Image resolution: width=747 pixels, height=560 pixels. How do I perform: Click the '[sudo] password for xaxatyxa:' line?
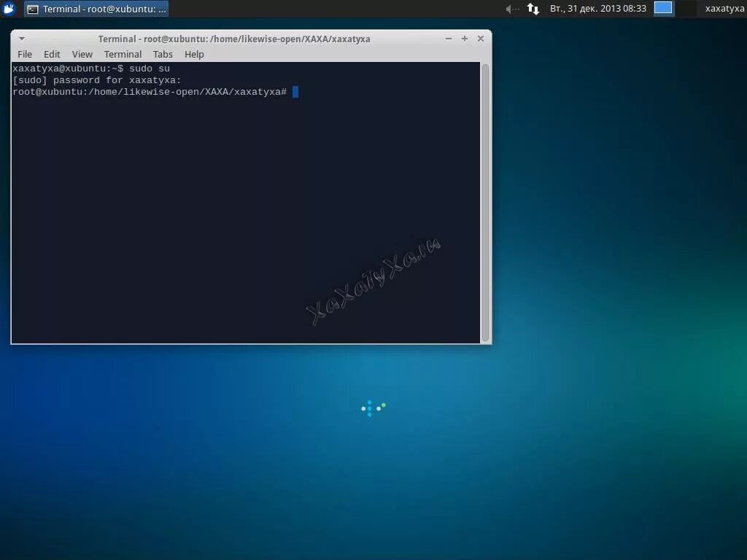coord(97,80)
